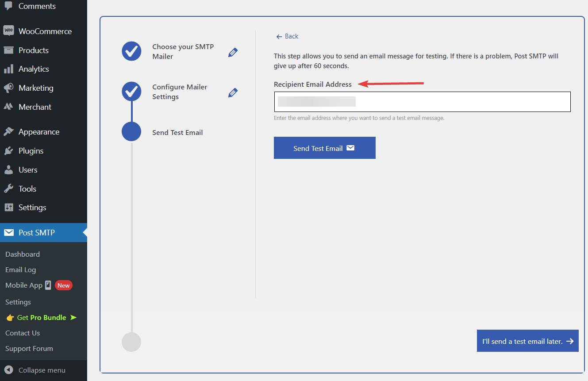Click I'll send a test email later
The width and height of the screenshot is (588, 381).
[x=528, y=341]
